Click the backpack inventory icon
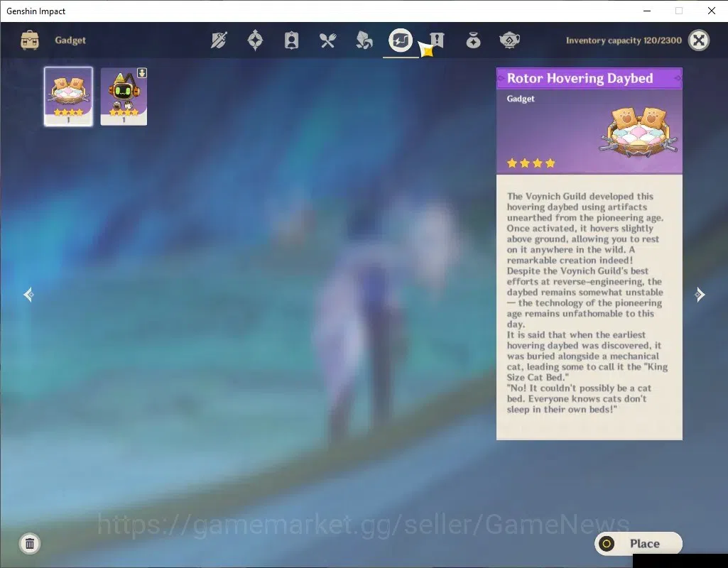Image resolution: width=728 pixels, height=568 pixels. pos(30,40)
